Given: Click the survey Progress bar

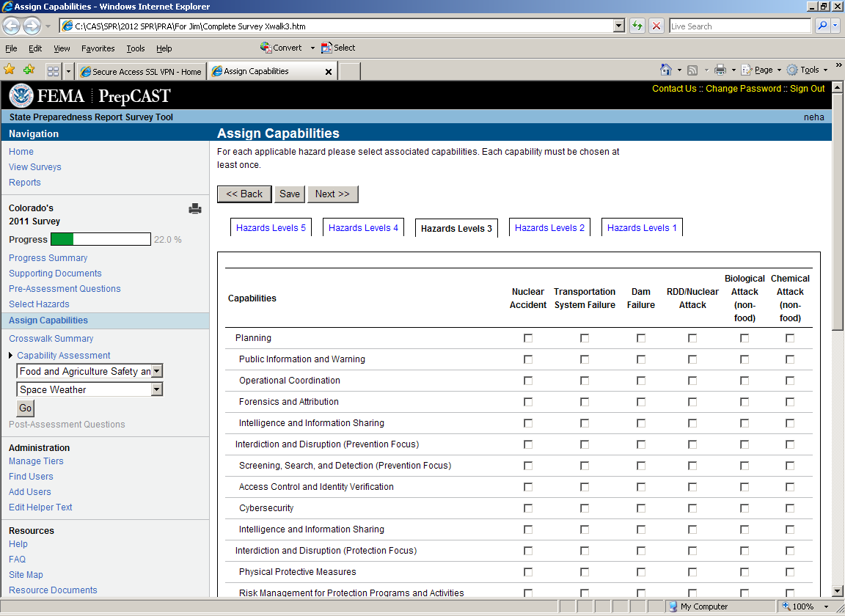Looking at the screenshot, I should [100, 240].
